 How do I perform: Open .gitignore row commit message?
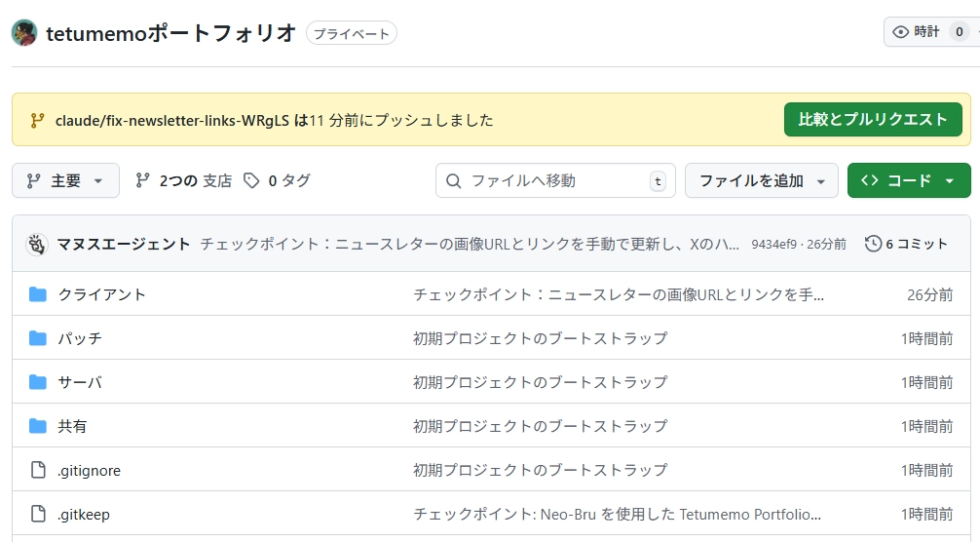click(540, 470)
